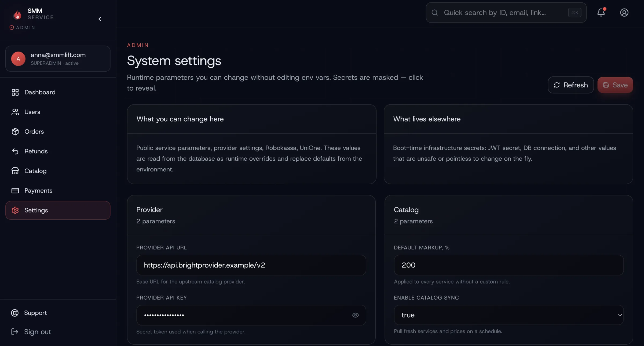This screenshot has height=346, width=644.
Task: Open the Enable Catalog Sync dropdown
Action: pyautogui.click(x=508, y=315)
